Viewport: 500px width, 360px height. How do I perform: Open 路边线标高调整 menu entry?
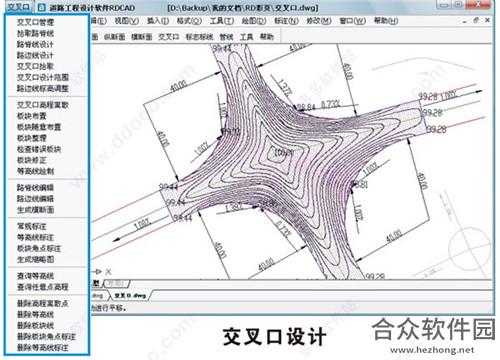coord(43,88)
